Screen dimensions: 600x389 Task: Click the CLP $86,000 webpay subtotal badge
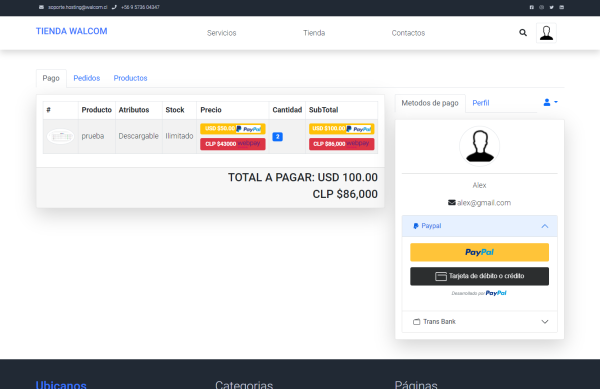pyautogui.click(x=342, y=144)
